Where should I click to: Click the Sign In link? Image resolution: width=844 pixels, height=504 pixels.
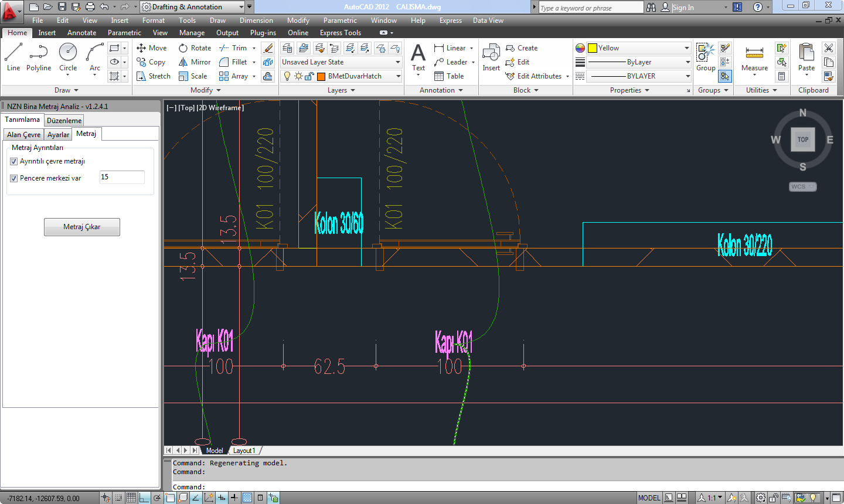pyautogui.click(x=683, y=8)
